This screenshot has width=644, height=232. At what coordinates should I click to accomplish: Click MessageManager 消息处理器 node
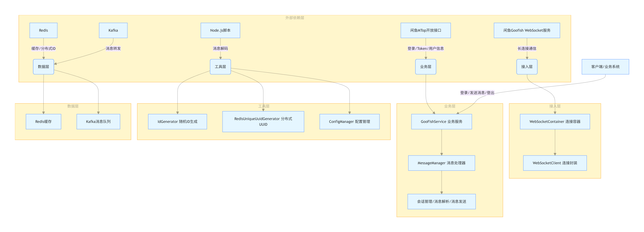click(441, 163)
